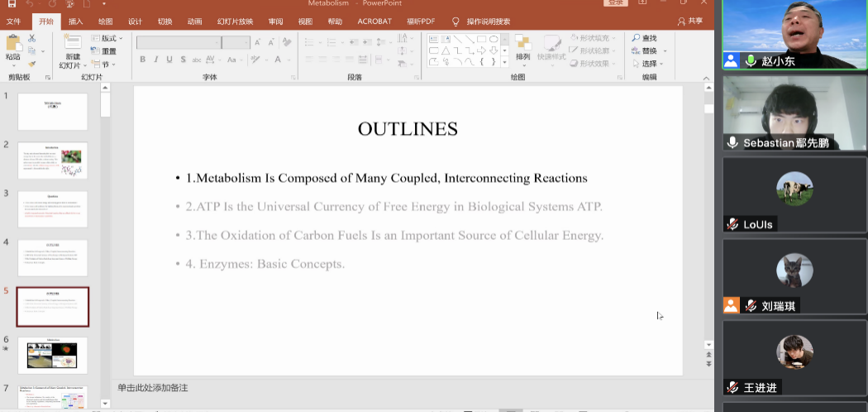The height and width of the screenshot is (412, 868).
Task: Select the Oval shape in gallery
Action: [493, 40]
